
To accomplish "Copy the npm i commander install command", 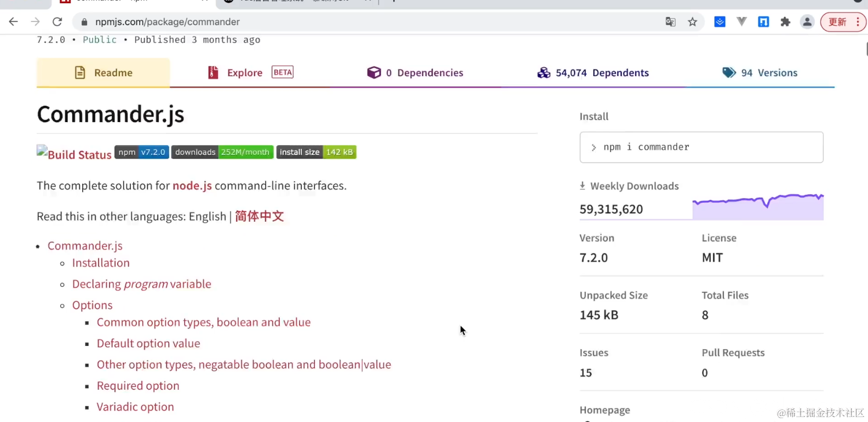I will tap(702, 147).
